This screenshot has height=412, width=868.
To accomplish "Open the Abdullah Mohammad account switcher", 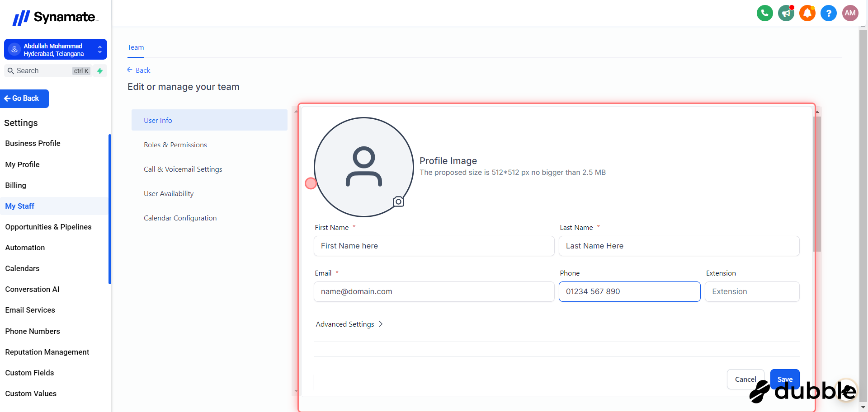I will tap(55, 49).
